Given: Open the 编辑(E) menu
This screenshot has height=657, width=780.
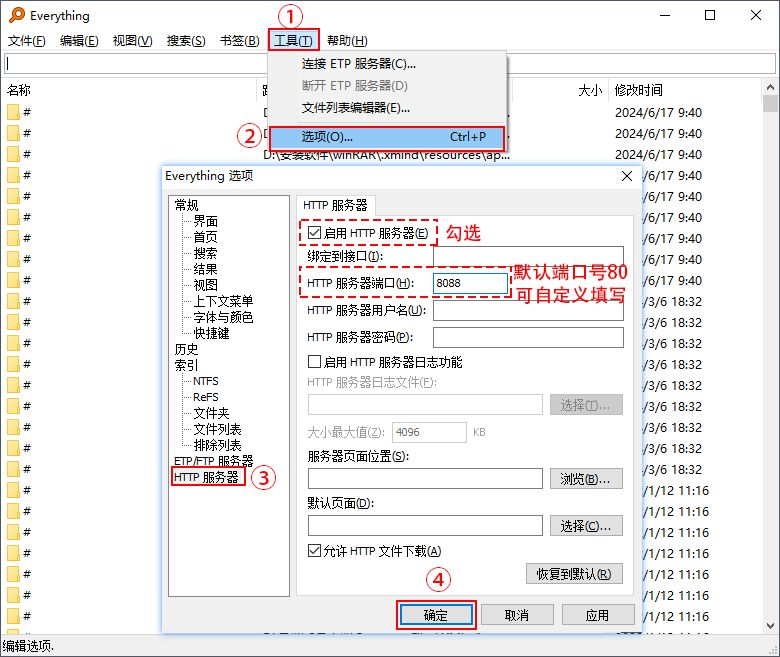Looking at the screenshot, I should click(x=79, y=41).
